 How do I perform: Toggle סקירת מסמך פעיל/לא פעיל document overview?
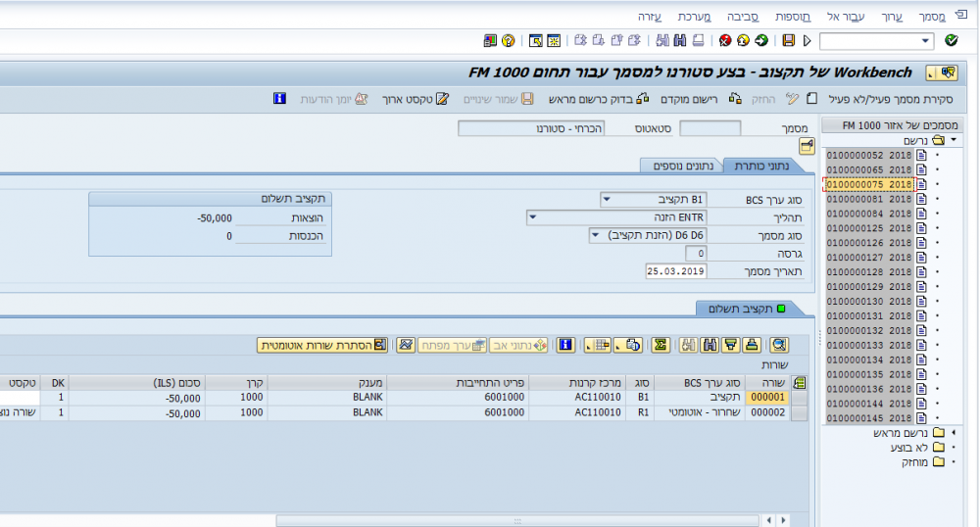(x=890, y=99)
